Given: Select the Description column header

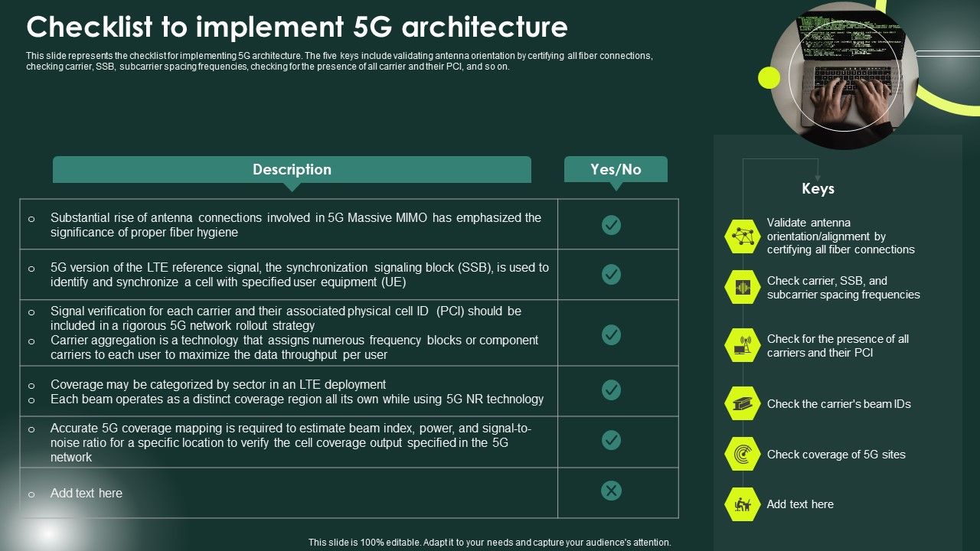Looking at the screenshot, I should 292,169.
